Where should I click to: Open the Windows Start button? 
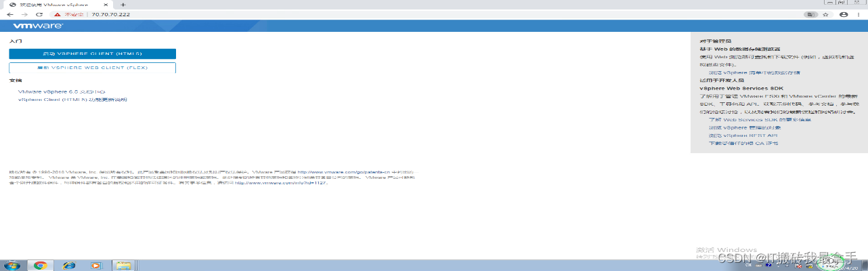pyautogui.click(x=12, y=265)
